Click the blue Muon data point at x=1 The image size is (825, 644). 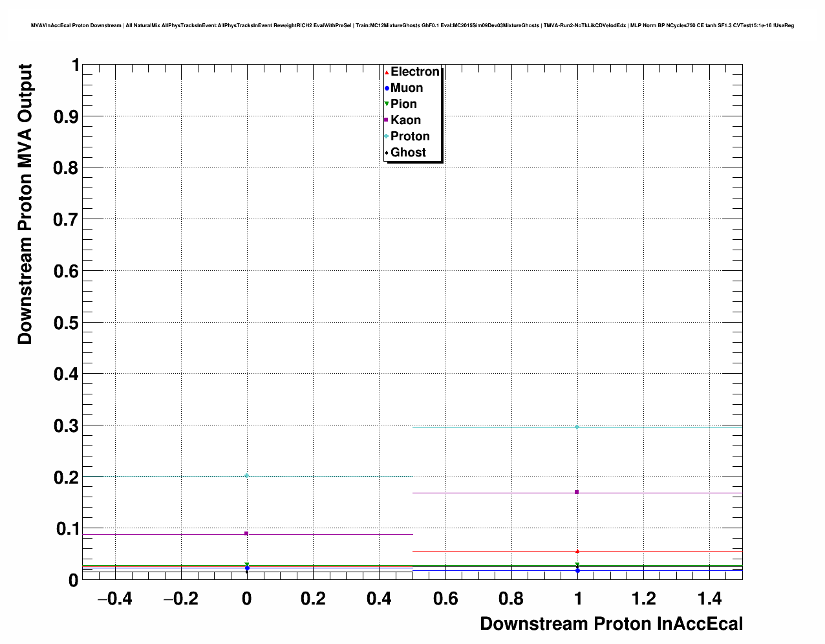pos(577,570)
